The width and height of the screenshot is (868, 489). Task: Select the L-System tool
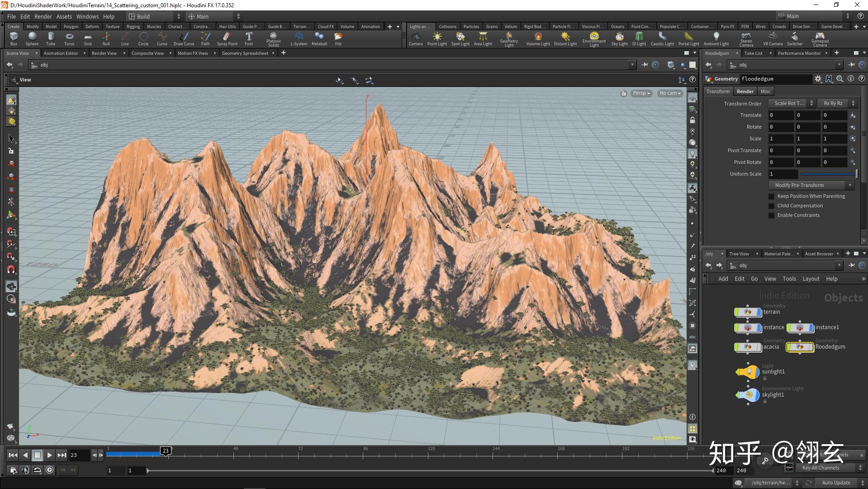click(x=299, y=39)
